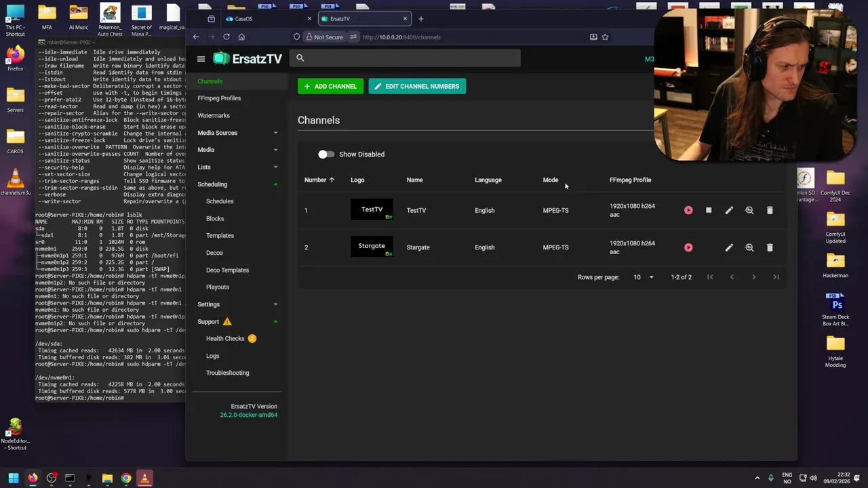This screenshot has height=488, width=868.
Task: Click the Not Secure site info badge
Action: point(324,37)
